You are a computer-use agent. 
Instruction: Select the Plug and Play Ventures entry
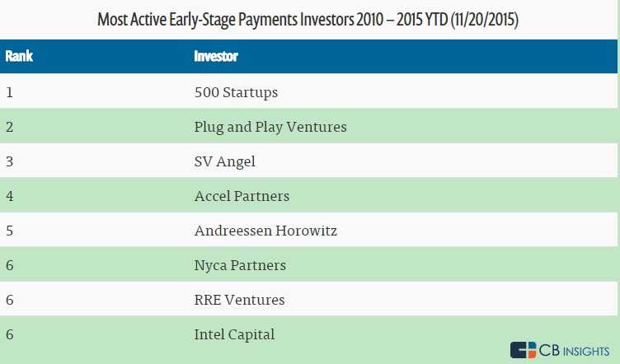(270, 127)
